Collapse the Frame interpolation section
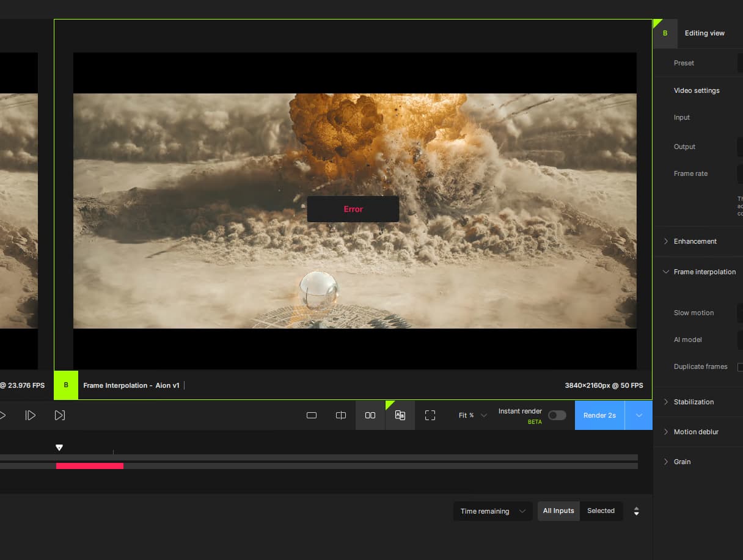Image resolution: width=743 pixels, height=560 pixels. [704, 272]
